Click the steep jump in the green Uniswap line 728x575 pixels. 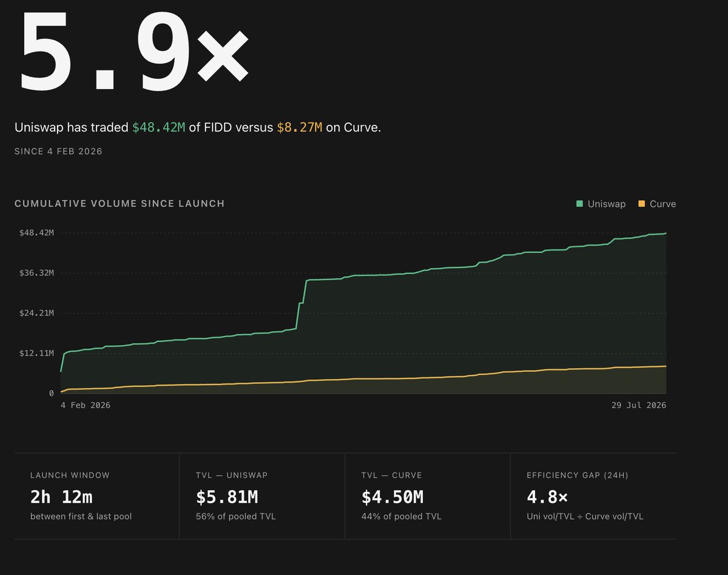(x=302, y=303)
